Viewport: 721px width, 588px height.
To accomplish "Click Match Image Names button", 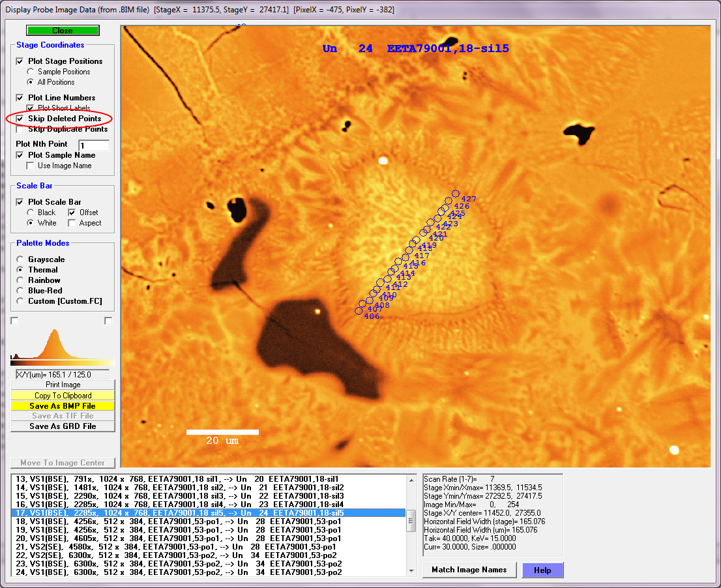I will [x=469, y=570].
